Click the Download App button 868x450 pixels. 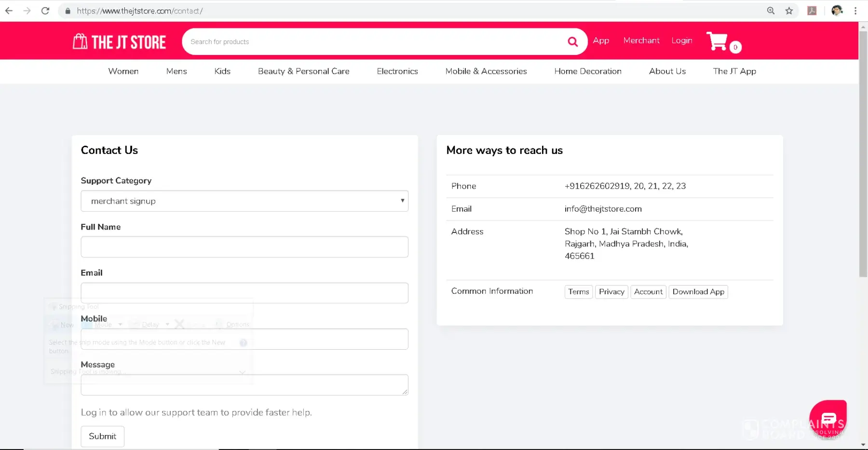click(698, 292)
